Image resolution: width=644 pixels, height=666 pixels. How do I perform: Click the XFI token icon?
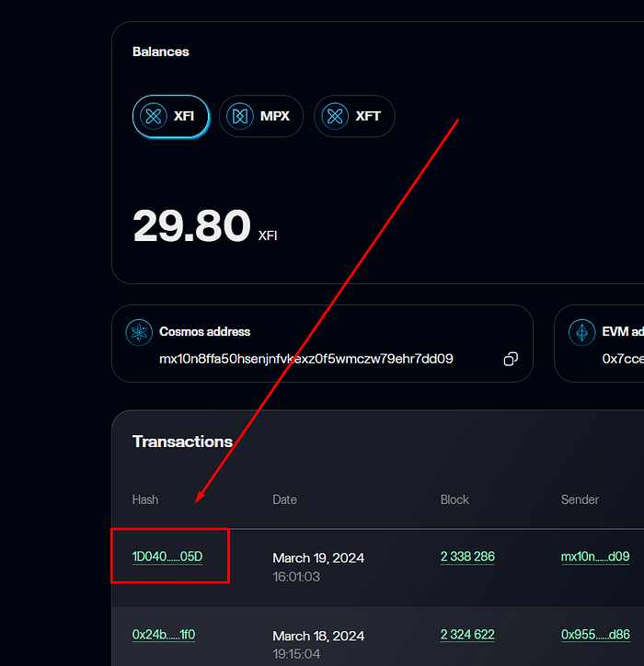(154, 116)
